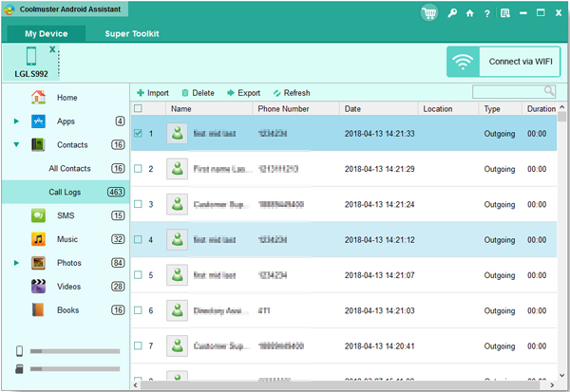Image resolution: width=570 pixels, height=392 pixels.
Task: Click the Export button in toolbar
Action: [243, 93]
